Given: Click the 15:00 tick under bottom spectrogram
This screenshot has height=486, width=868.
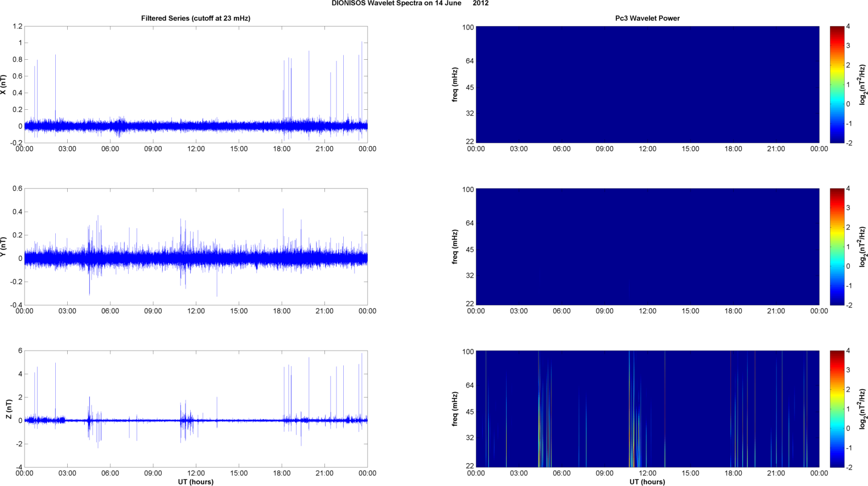Looking at the screenshot, I should pos(690,473).
